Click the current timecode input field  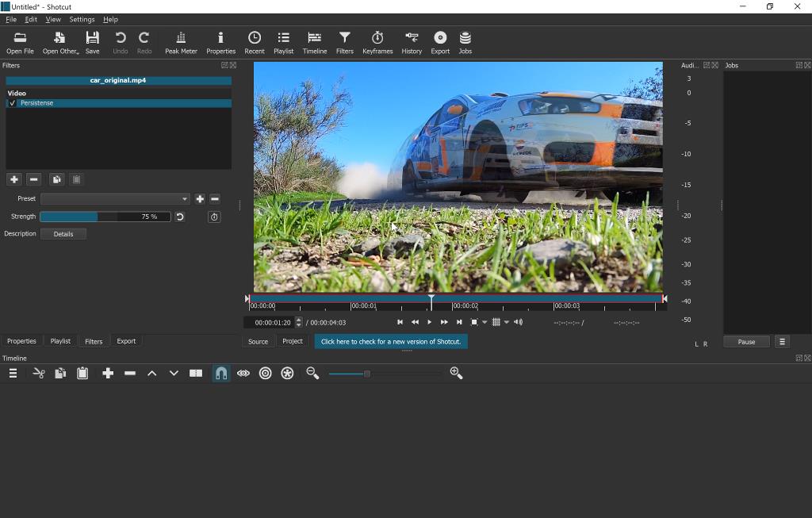pyautogui.click(x=270, y=323)
